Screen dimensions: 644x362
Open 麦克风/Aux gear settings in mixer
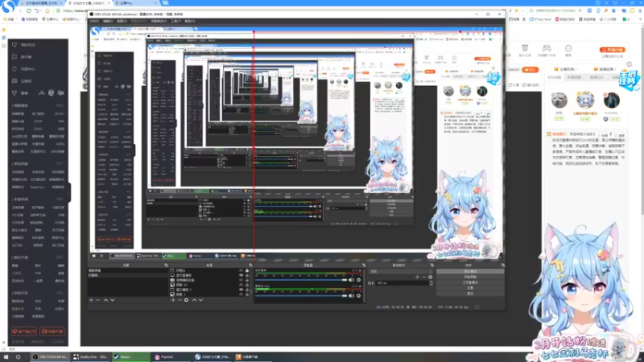click(x=358, y=295)
